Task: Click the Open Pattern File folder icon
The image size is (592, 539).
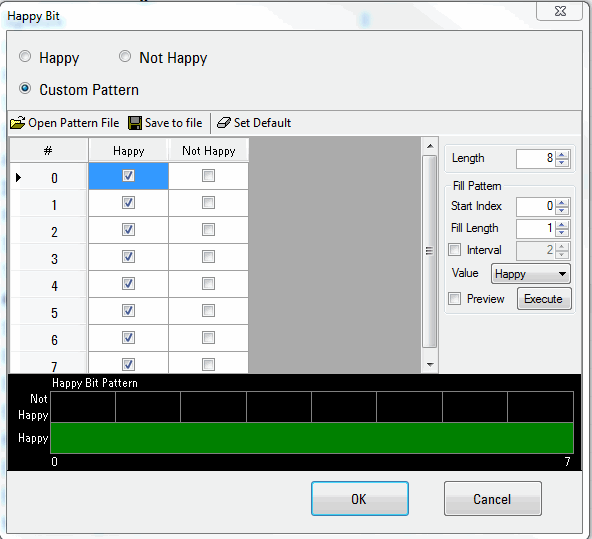Action: coord(17,123)
